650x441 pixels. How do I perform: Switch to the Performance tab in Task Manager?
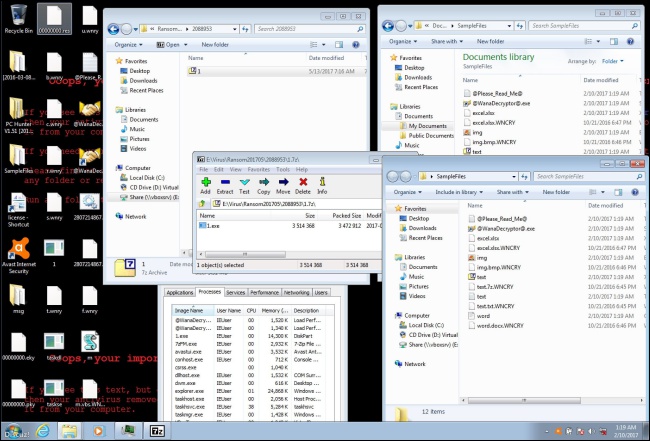[264, 293]
